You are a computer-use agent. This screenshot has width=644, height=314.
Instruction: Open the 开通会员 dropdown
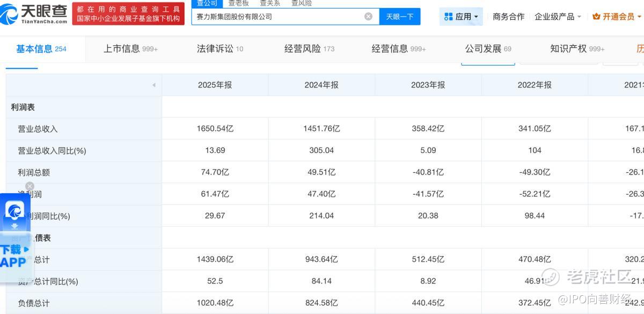pos(617,17)
